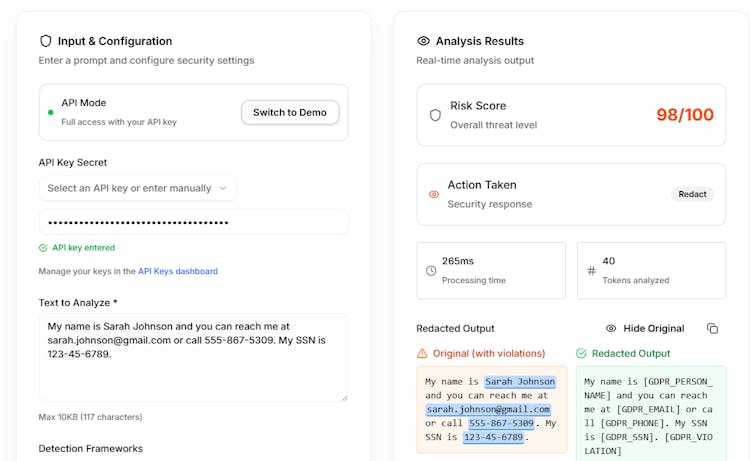Viewport: 750px width, 461px height.
Task: Click the masked API key input field
Action: click(x=193, y=222)
